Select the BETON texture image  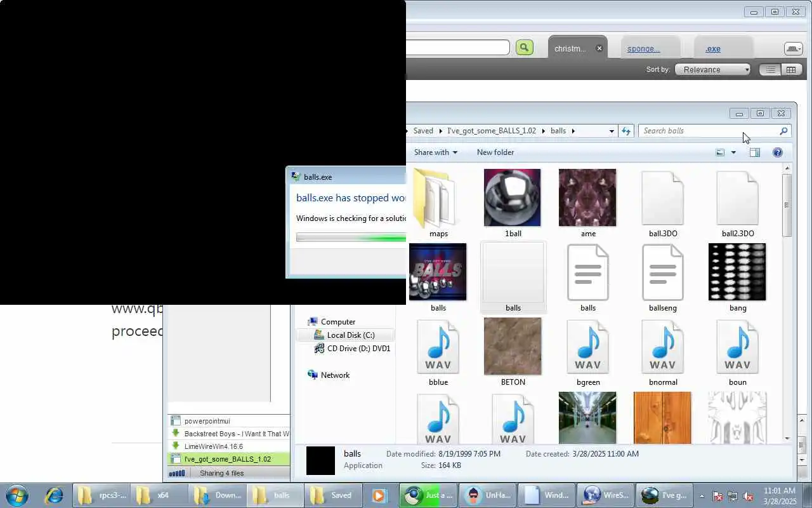point(513,352)
